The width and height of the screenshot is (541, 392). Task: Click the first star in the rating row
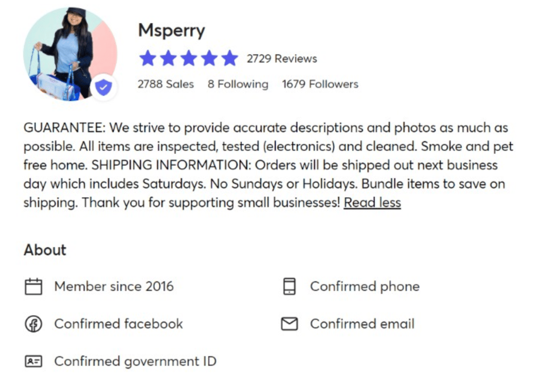coord(148,58)
